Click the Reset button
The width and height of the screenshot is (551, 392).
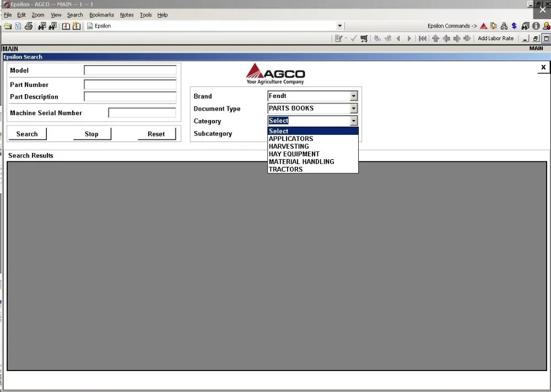(156, 134)
